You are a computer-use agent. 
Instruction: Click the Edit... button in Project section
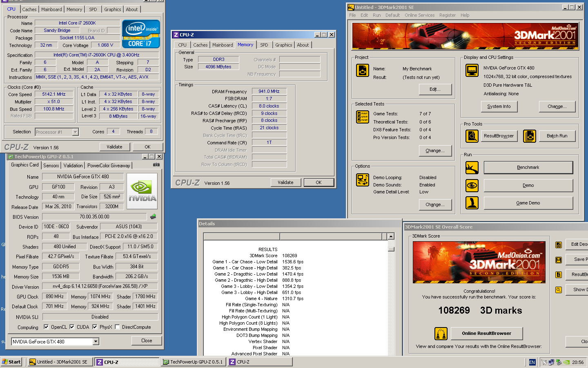click(x=435, y=90)
